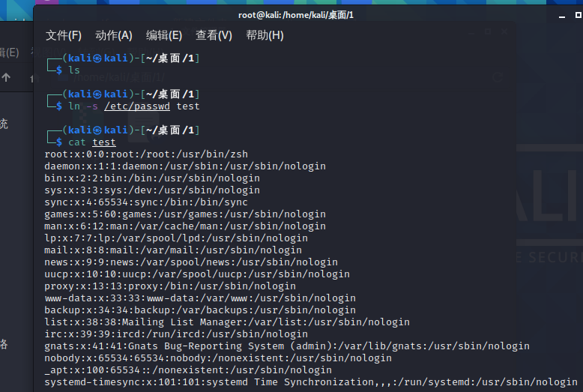Screen dimensions: 583x392
Task: Open the 动作(A) menu
Action: click(x=114, y=35)
